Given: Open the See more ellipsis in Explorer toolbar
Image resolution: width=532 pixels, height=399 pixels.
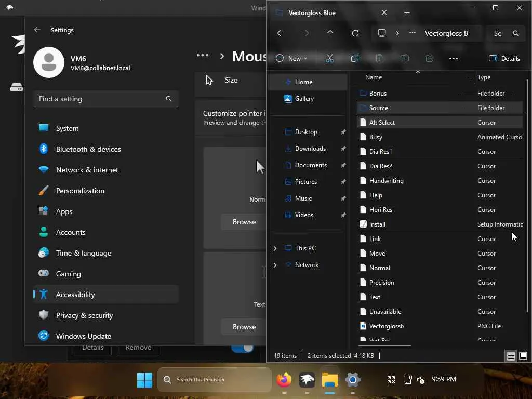Looking at the screenshot, I should 453,58.
